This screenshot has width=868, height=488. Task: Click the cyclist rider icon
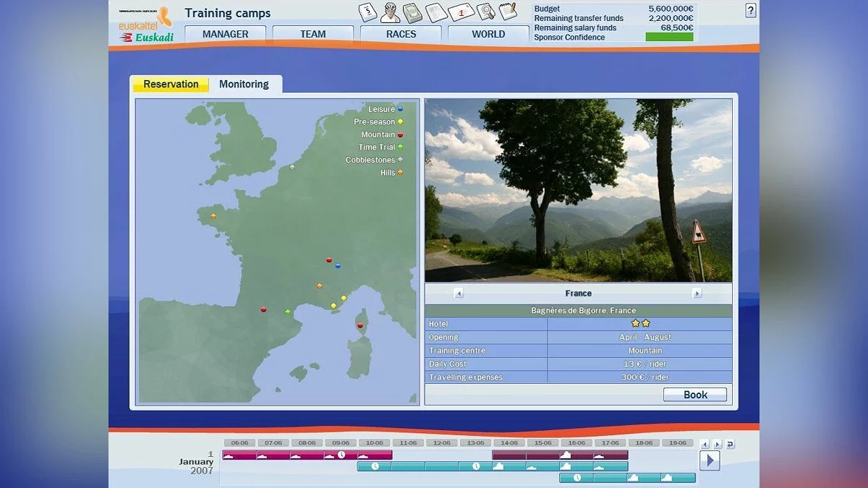(390, 12)
